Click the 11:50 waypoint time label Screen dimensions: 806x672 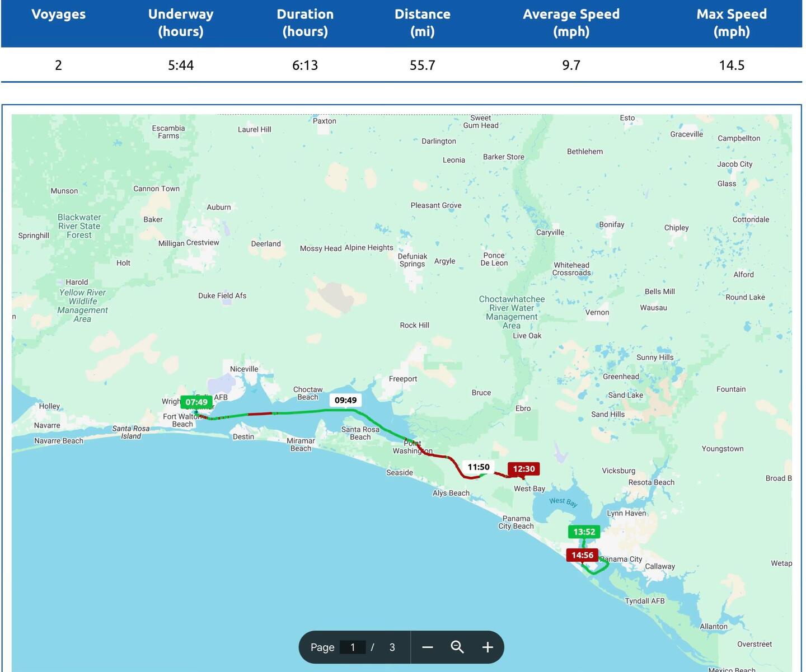479,467
